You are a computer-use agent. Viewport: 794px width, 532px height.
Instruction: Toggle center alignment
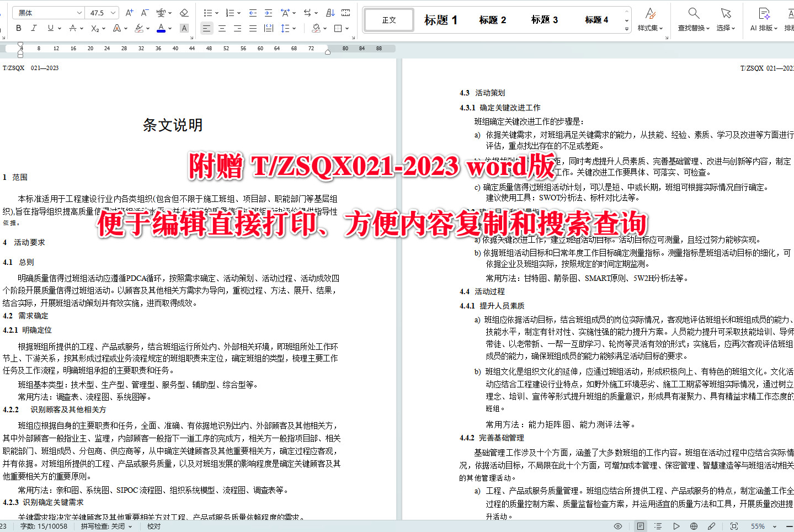pos(222,28)
